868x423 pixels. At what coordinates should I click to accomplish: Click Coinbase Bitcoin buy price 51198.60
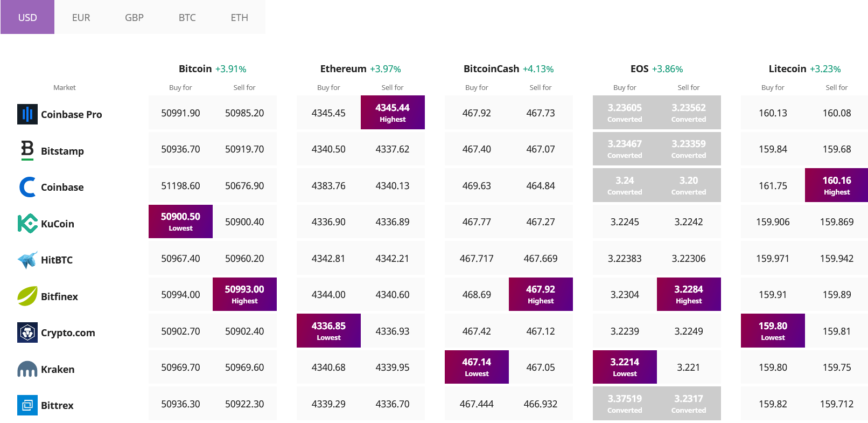pos(180,186)
